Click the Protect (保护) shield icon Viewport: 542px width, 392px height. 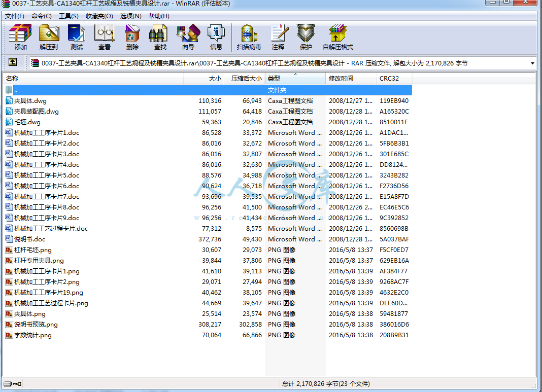click(x=306, y=37)
